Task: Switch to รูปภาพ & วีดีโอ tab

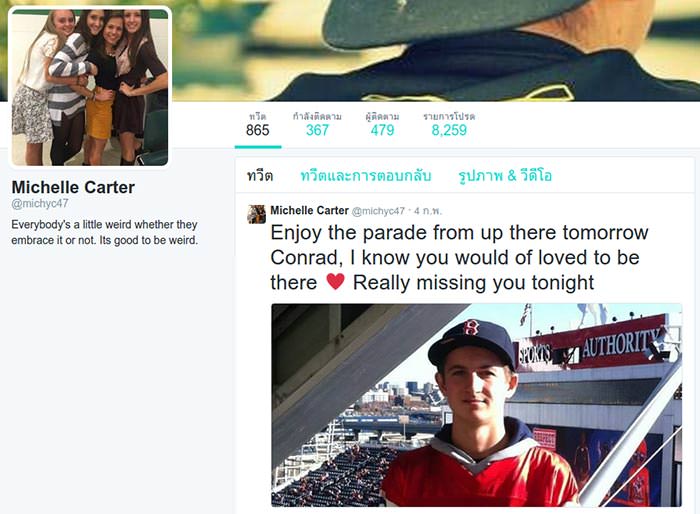Action: pyautogui.click(x=505, y=176)
